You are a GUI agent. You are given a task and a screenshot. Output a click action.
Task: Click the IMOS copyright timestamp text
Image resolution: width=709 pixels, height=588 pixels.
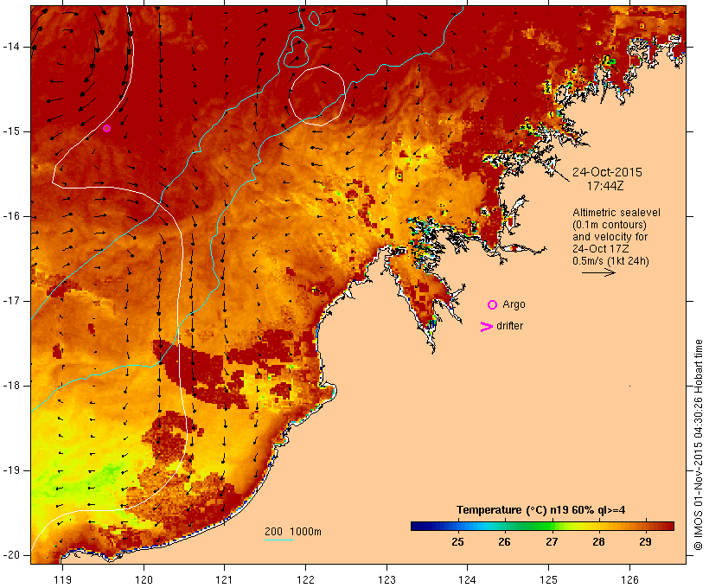click(x=698, y=445)
